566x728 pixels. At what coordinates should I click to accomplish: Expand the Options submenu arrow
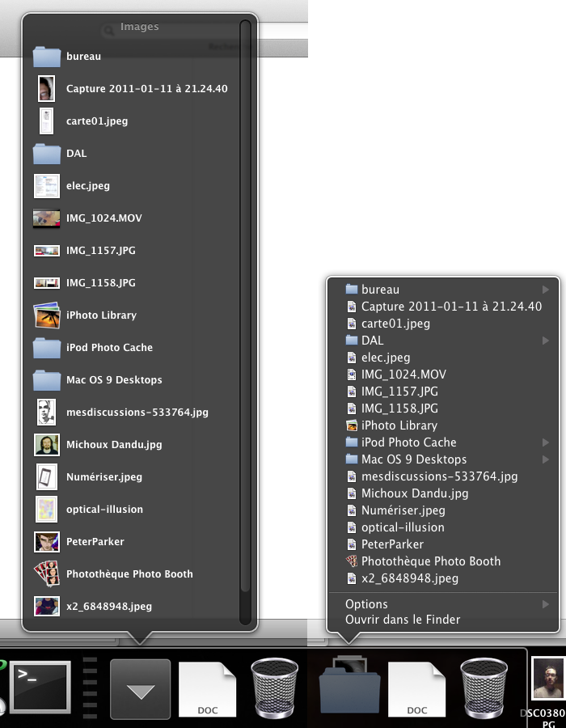(546, 604)
